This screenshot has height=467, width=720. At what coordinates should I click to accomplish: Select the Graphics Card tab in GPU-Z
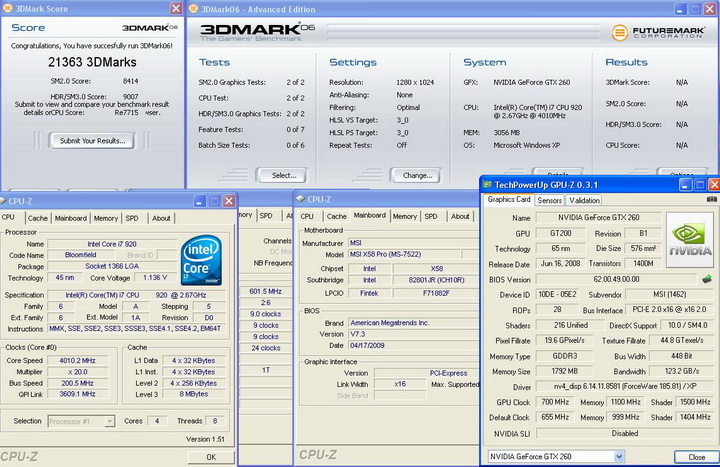pos(509,199)
